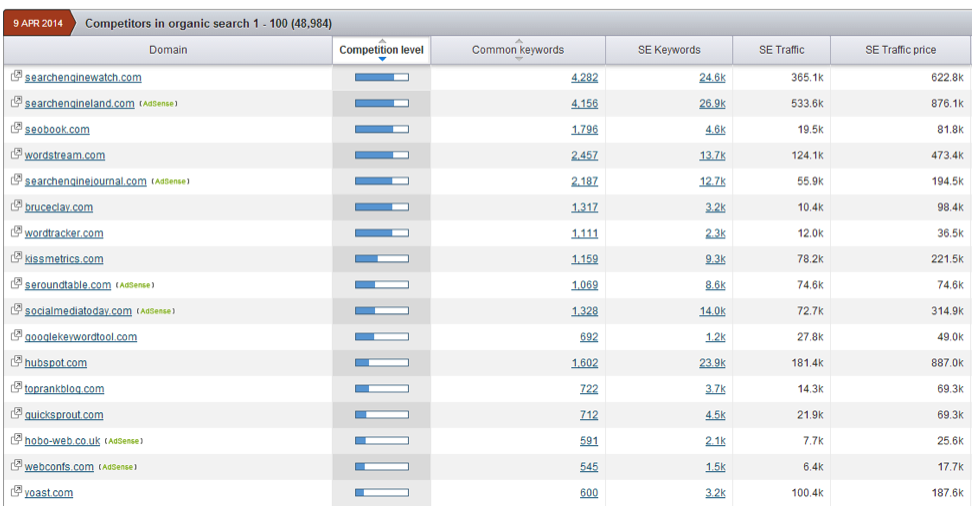
Task: Open external link icon for hubspot.com
Action: coord(16,362)
